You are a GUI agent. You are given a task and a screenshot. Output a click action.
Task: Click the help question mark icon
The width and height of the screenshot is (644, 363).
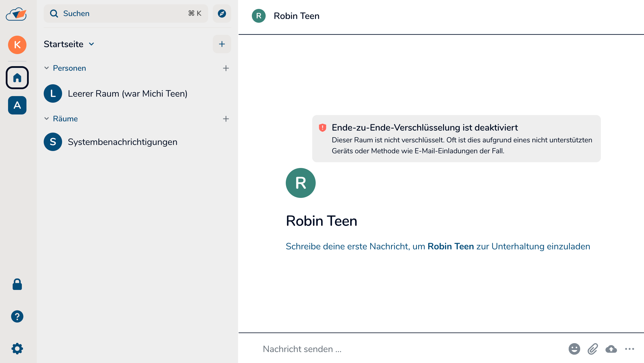pyautogui.click(x=17, y=316)
